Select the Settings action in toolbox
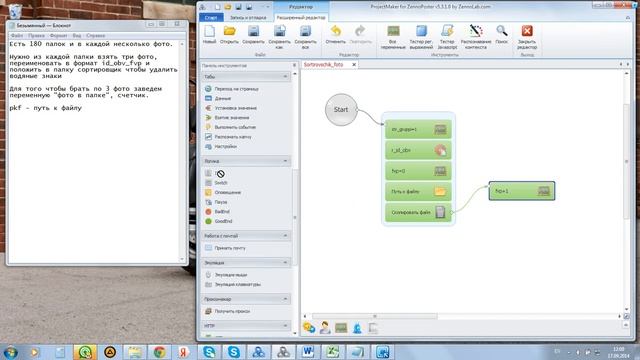 tap(221, 146)
